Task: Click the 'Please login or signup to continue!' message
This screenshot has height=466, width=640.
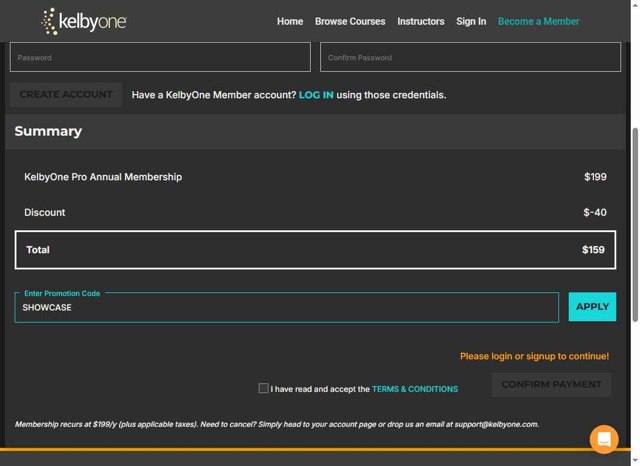Action: coord(534,356)
